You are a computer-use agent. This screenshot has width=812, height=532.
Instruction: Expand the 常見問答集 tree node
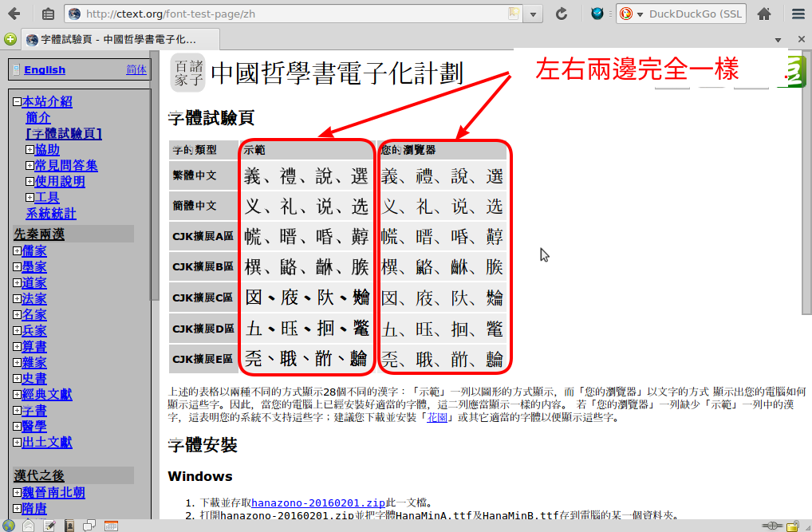pyautogui.click(x=30, y=166)
